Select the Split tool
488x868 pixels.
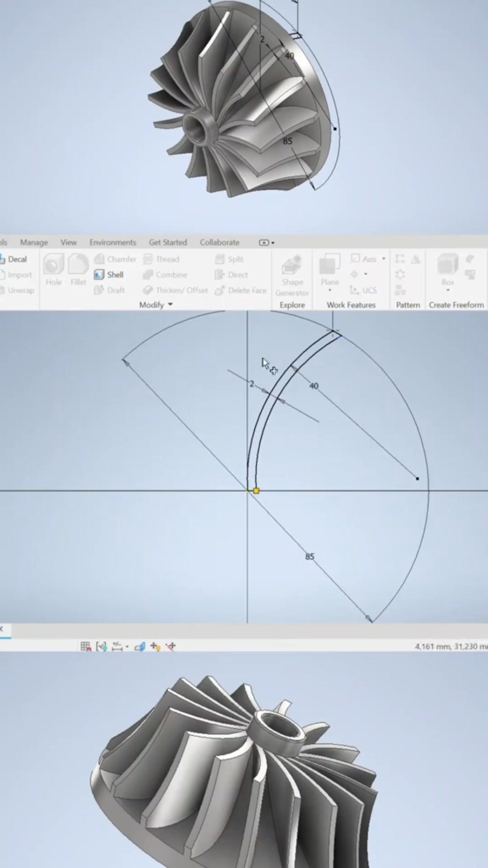(x=230, y=259)
